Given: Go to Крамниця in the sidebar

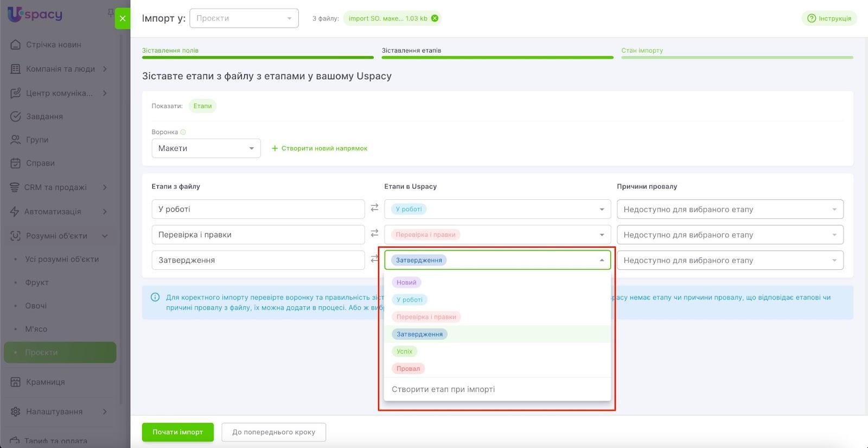Looking at the screenshot, I should coord(45,382).
